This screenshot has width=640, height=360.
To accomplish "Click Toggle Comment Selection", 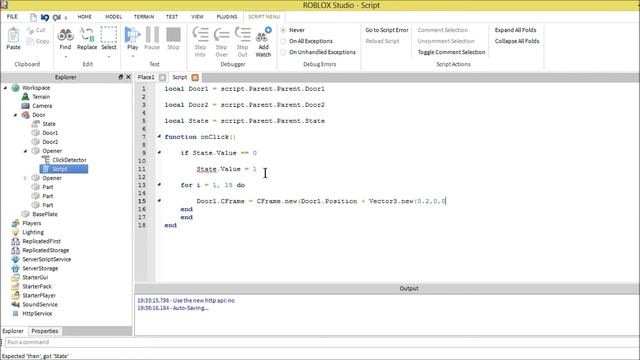I will (451, 52).
